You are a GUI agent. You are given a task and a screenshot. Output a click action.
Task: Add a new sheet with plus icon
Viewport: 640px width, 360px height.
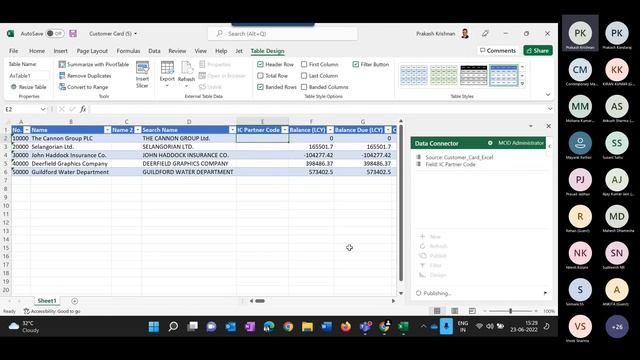point(74,301)
